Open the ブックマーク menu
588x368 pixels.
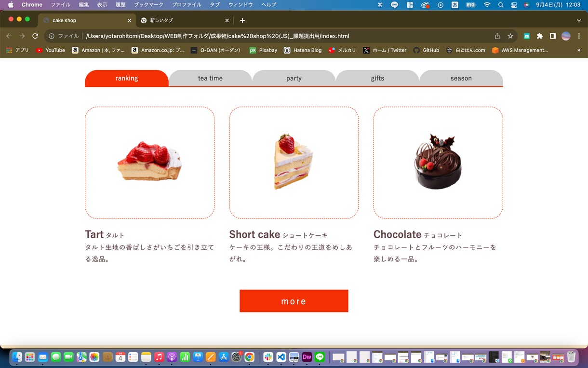pyautogui.click(x=149, y=5)
